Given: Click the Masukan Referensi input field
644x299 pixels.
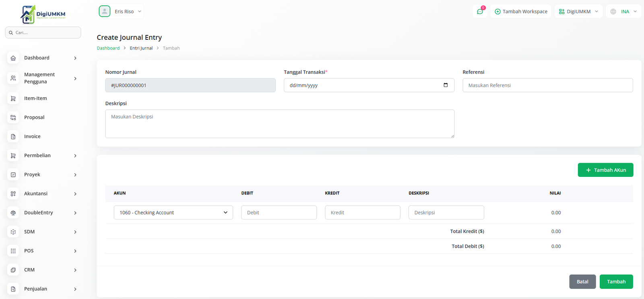Looking at the screenshot, I should (x=547, y=85).
